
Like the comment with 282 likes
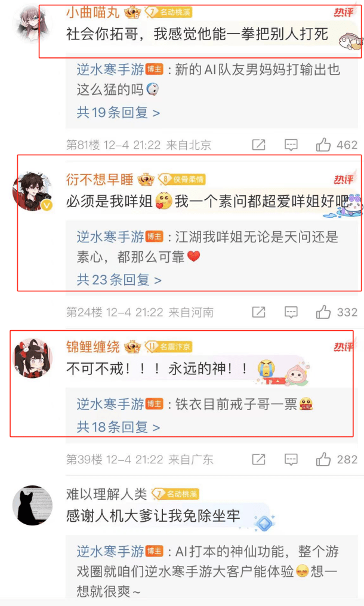click(323, 460)
